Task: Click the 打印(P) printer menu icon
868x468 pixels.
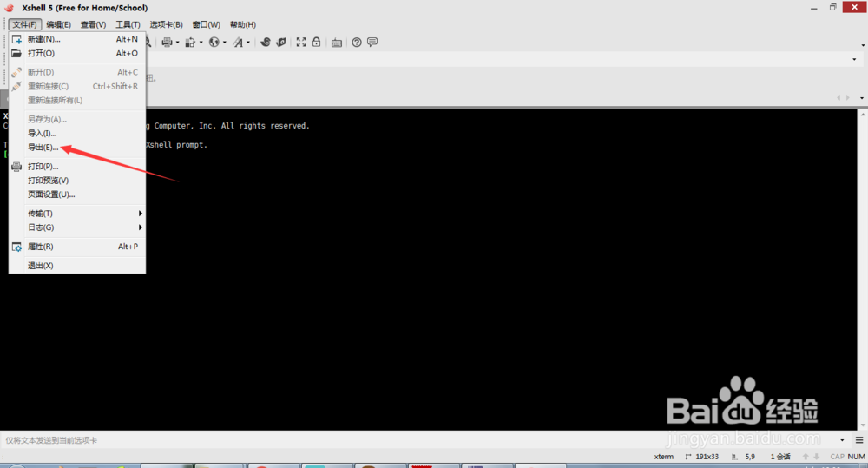Action: pyautogui.click(x=16, y=166)
